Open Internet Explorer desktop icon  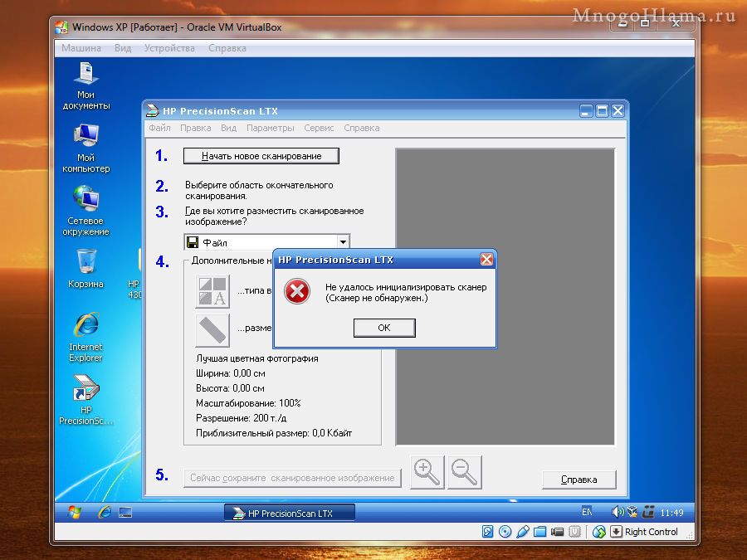tap(85, 337)
